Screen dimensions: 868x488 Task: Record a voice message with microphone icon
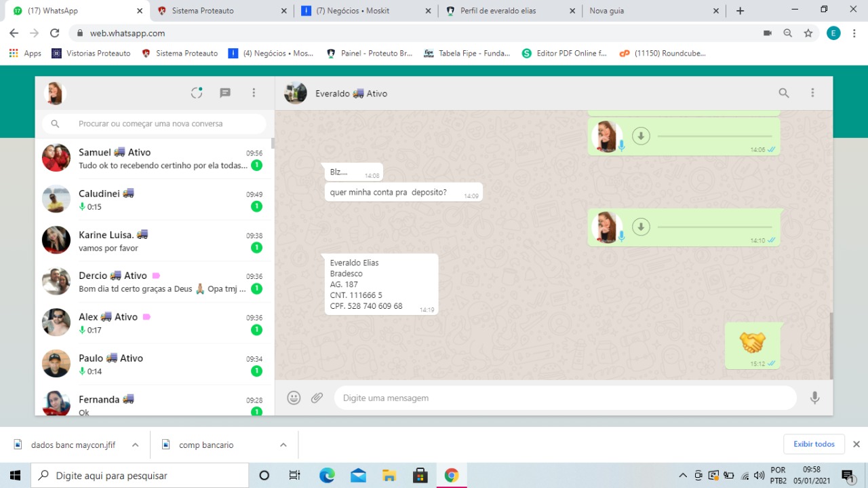coord(814,398)
